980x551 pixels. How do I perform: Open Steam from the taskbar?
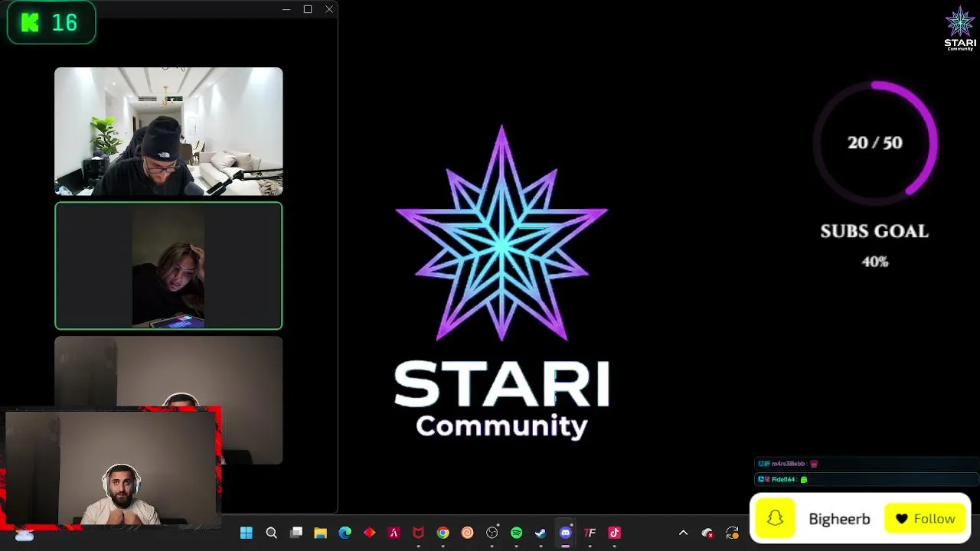[541, 533]
